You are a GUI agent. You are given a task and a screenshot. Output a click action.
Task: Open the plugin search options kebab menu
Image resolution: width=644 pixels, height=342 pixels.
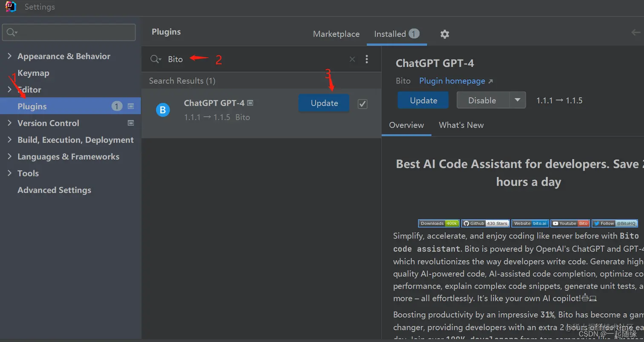coord(367,59)
